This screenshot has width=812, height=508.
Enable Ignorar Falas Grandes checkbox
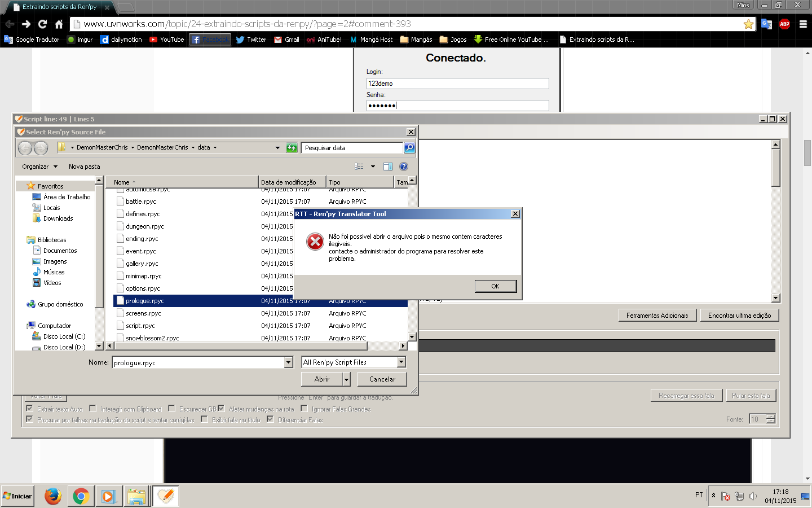[304, 409]
